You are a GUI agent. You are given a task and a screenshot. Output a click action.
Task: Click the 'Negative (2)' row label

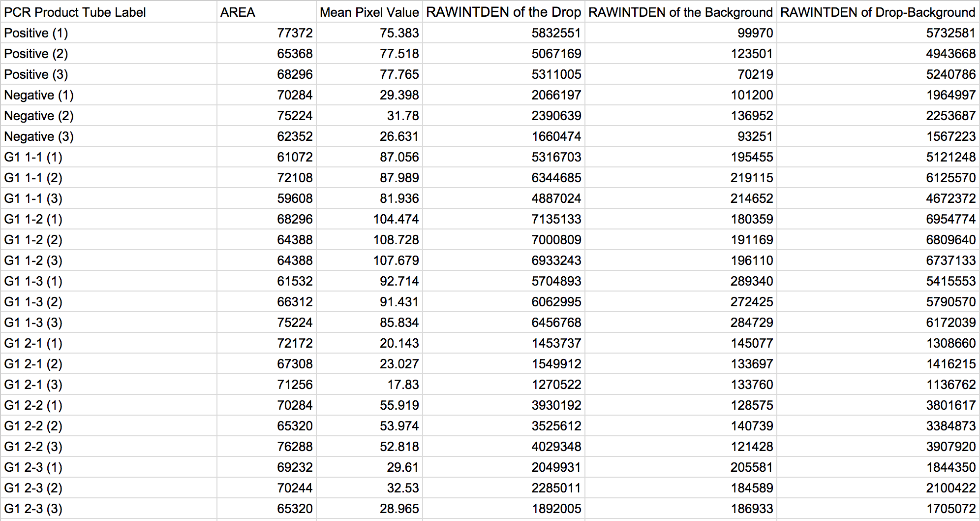tap(39, 116)
